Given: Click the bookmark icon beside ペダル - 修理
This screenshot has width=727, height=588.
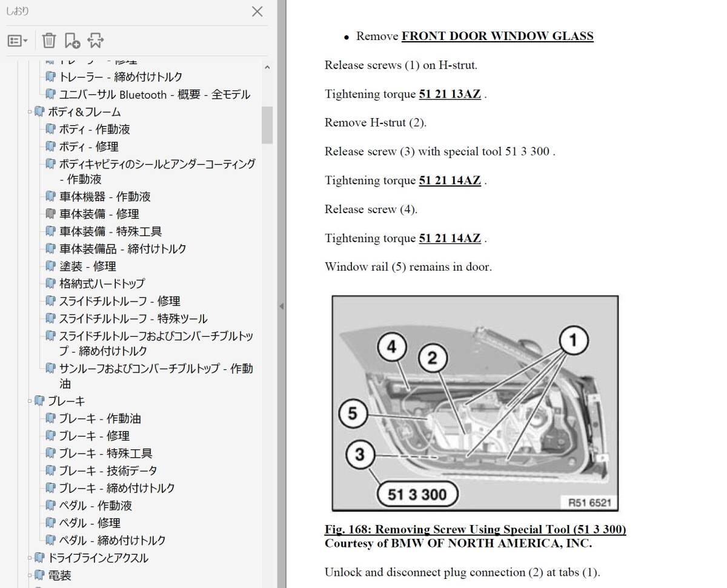Looking at the screenshot, I should tap(51, 523).
